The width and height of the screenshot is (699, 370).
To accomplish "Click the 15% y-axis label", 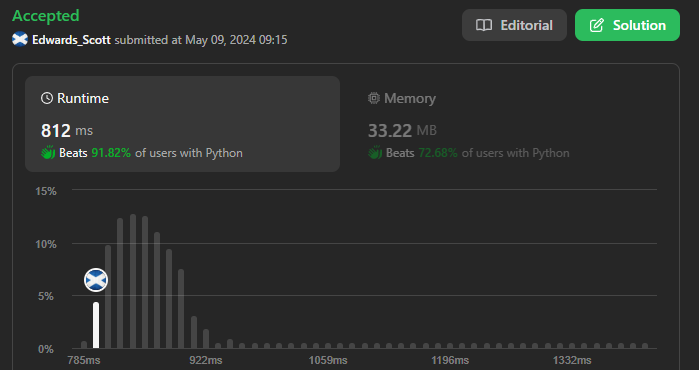I will 46,191.
